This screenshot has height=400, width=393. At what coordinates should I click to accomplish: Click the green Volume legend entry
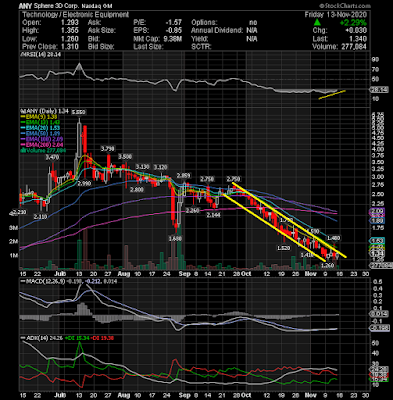click(44, 151)
